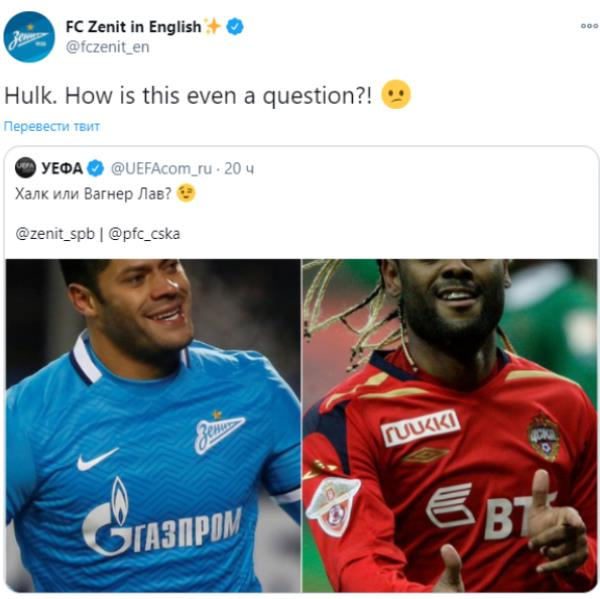Click the winking emoji in quoted tweet
Screen dimensions: 600x599
[x=186, y=193]
